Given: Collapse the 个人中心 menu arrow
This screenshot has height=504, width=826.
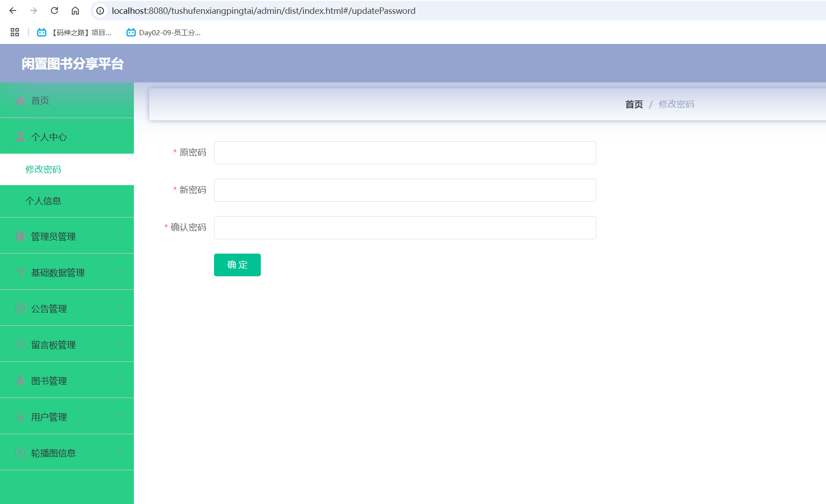Looking at the screenshot, I should click(x=119, y=136).
